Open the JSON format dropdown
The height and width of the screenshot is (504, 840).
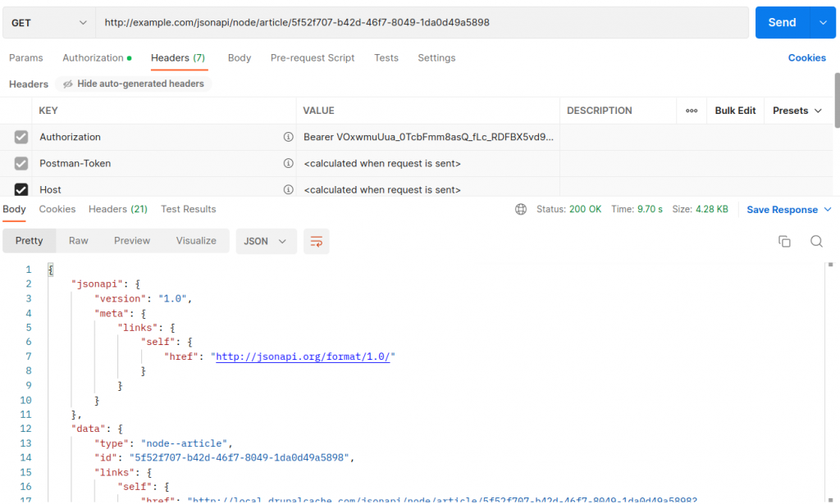[266, 241]
